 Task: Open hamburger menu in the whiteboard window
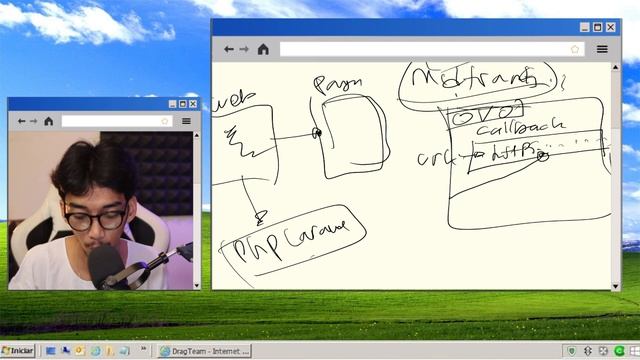(602, 49)
